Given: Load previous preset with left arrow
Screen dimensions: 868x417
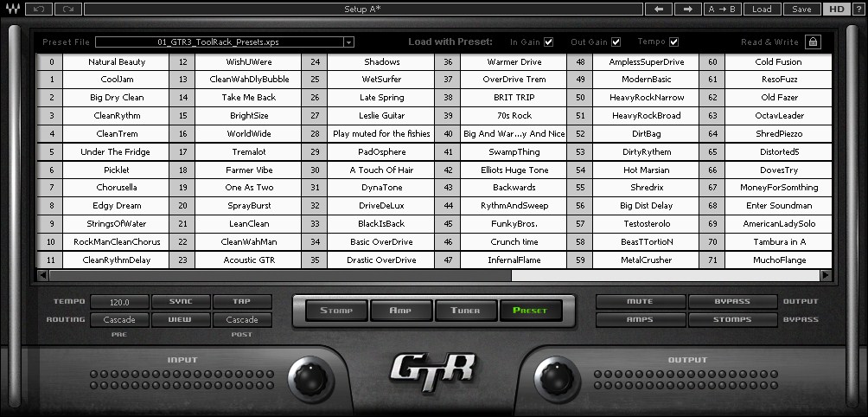Looking at the screenshot, I should [658, 9].
